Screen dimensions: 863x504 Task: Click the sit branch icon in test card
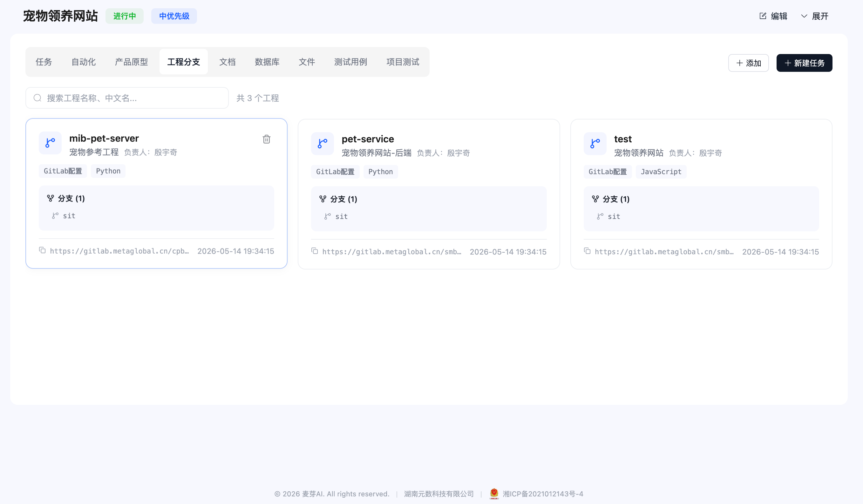pos(600,216)
